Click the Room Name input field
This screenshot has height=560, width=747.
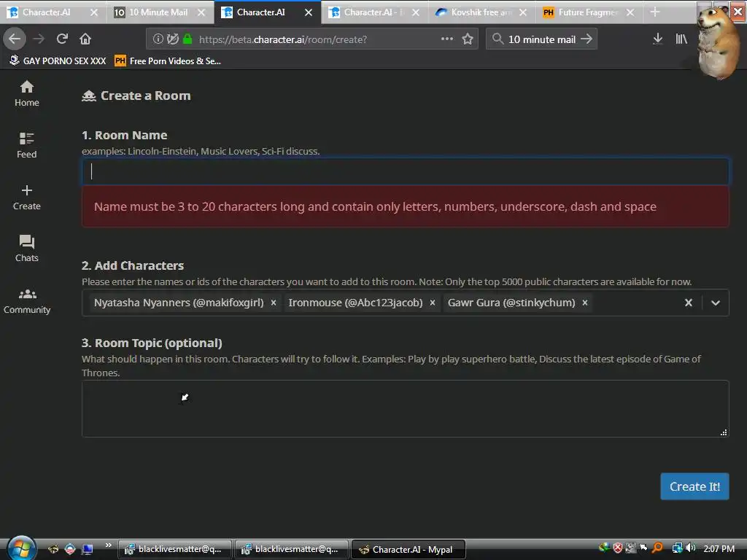(406, 171)
